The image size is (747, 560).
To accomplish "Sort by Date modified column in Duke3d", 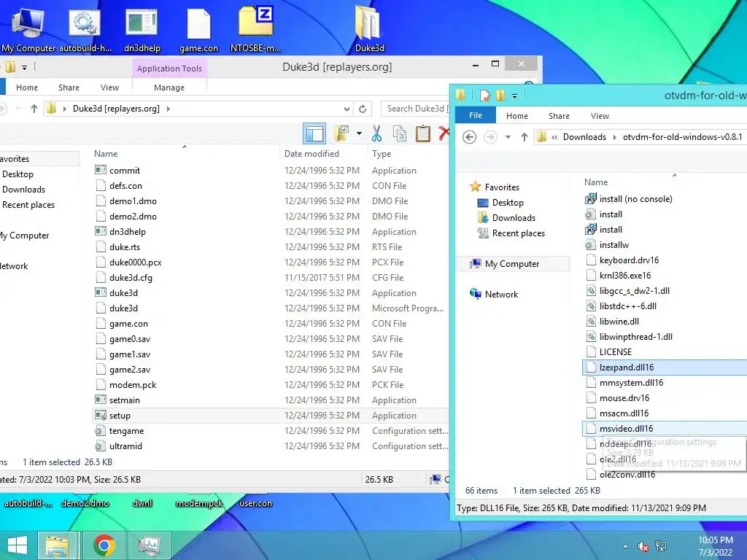I will click(x=311, y=154).
